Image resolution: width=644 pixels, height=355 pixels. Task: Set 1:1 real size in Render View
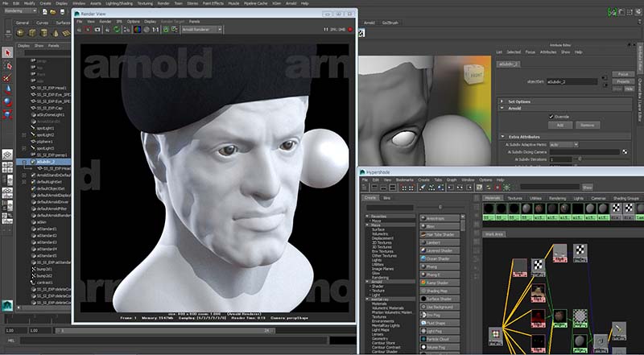pyautogui.click(x=155, y=30)
